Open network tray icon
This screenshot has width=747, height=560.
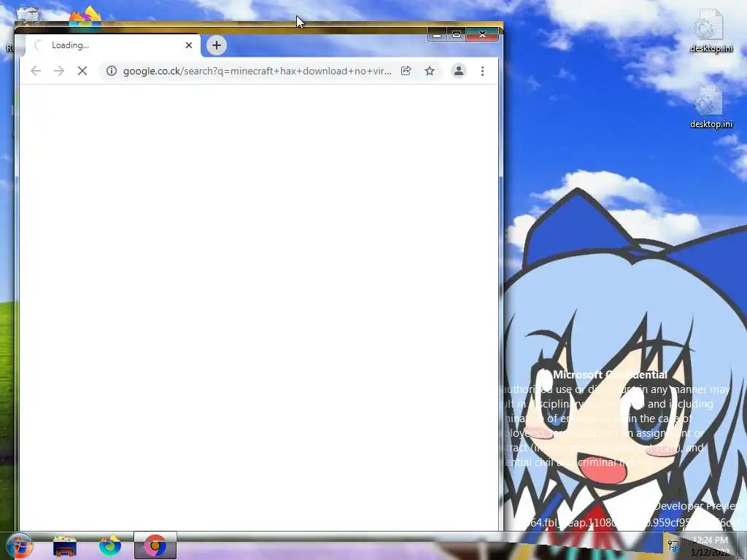point(673,545)
